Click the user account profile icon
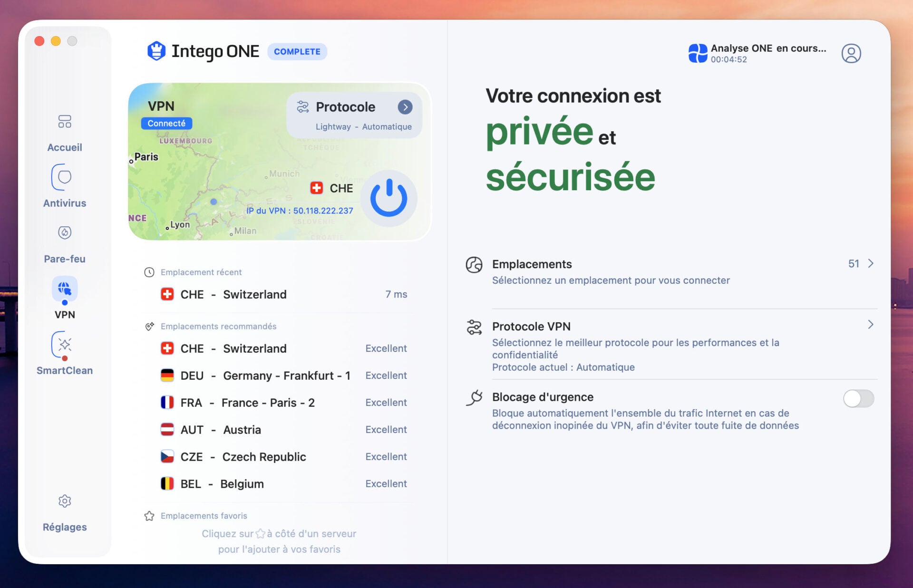 [851, 53]
